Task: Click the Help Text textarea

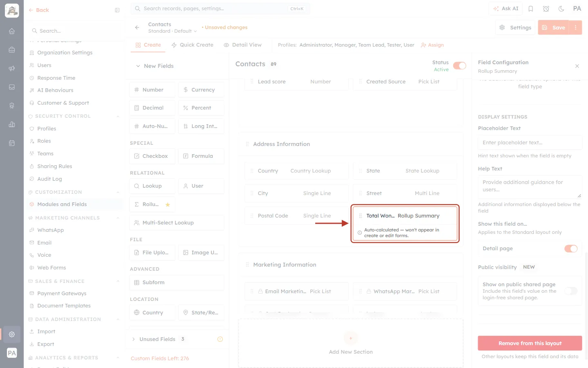Action: 530,187
